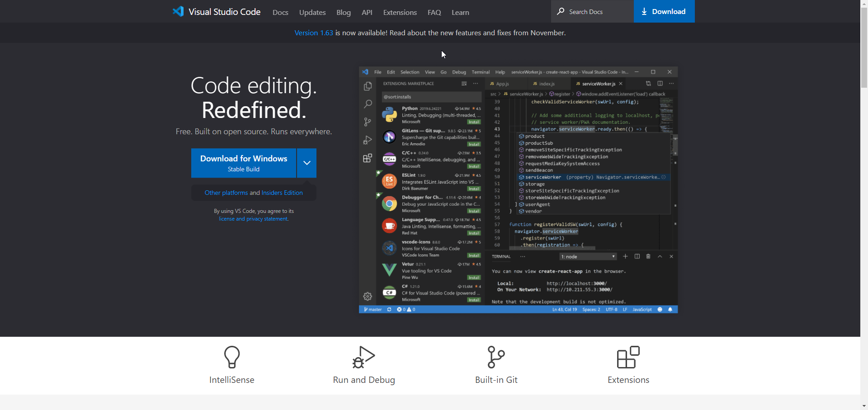The image size is (868, 410).
Task: Click the Extensions blocks icon above its label
Action: click(x=628, y=357)
